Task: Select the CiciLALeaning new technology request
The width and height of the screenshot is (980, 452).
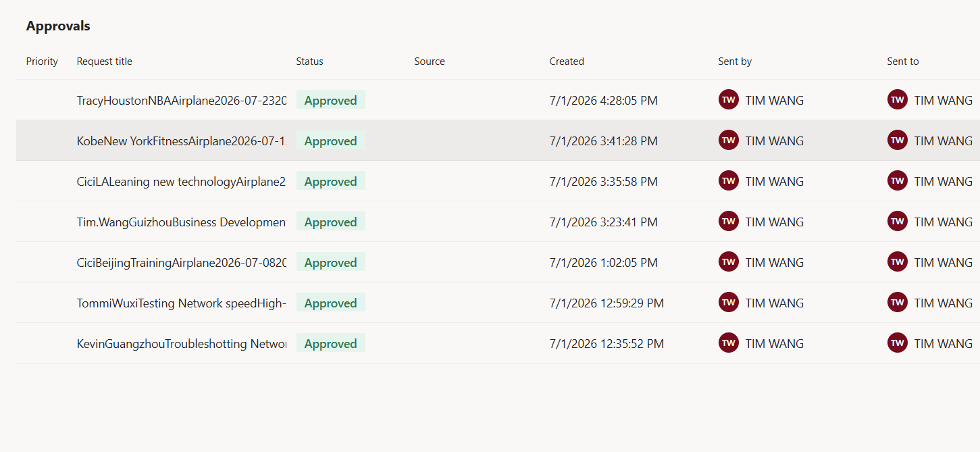Action: click(x=182, y=182)
